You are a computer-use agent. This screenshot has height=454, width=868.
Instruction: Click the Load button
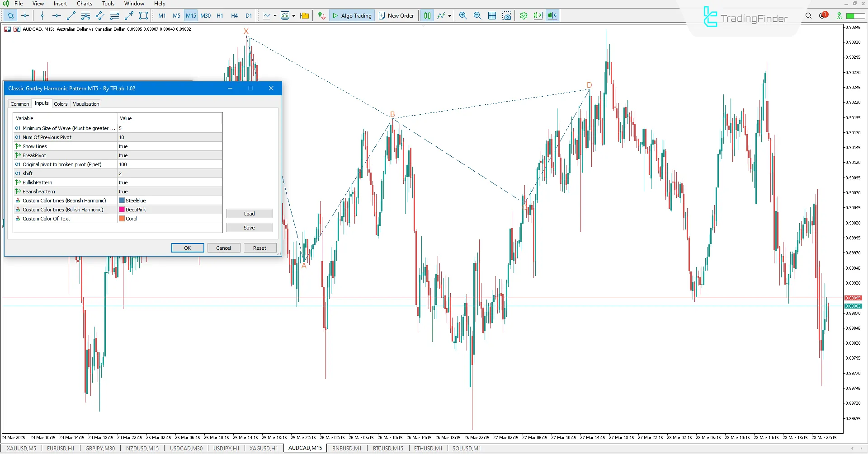[x=250, y=213]
